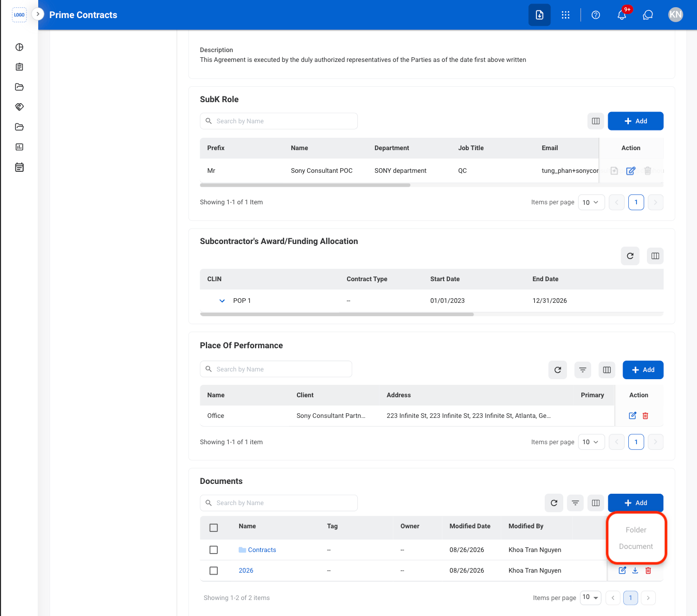Open SubK Role items per page dropdown
The height and width of the screenshot is (616, 697).
[591, 202]
